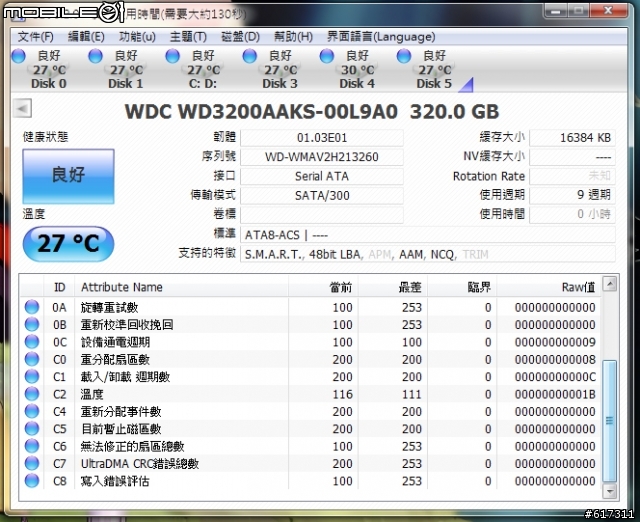Select the C: D: disk status icon
The image size is (640, 522).
(173, 56)
